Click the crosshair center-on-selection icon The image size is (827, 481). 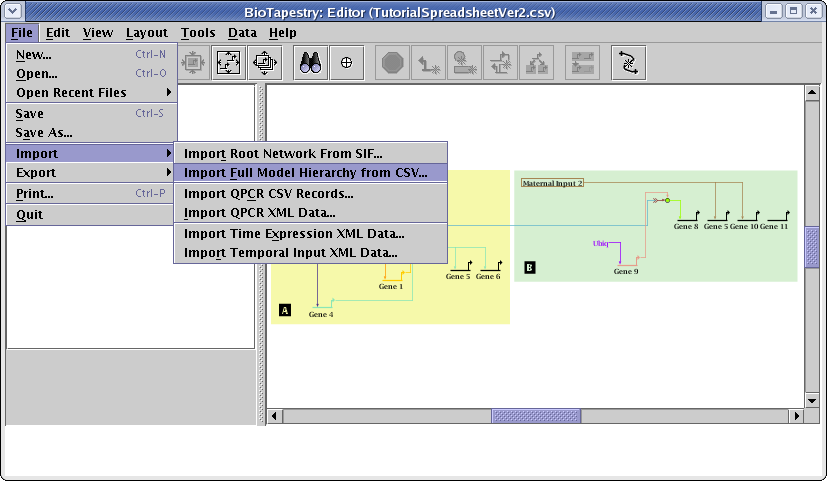[347, 62]
